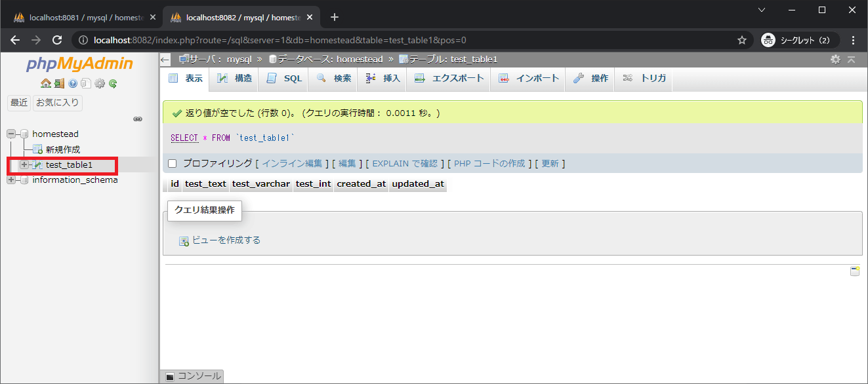Screen dimensions: 868x384
Task: Collapse the homestead database tree
Action: tap(11, 134)
